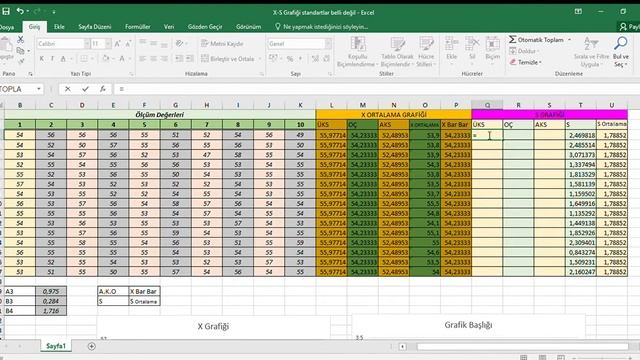The width and height of the screenshot is (640, 360).
Task: Click the font color A swatch
Action: [122, 59]
